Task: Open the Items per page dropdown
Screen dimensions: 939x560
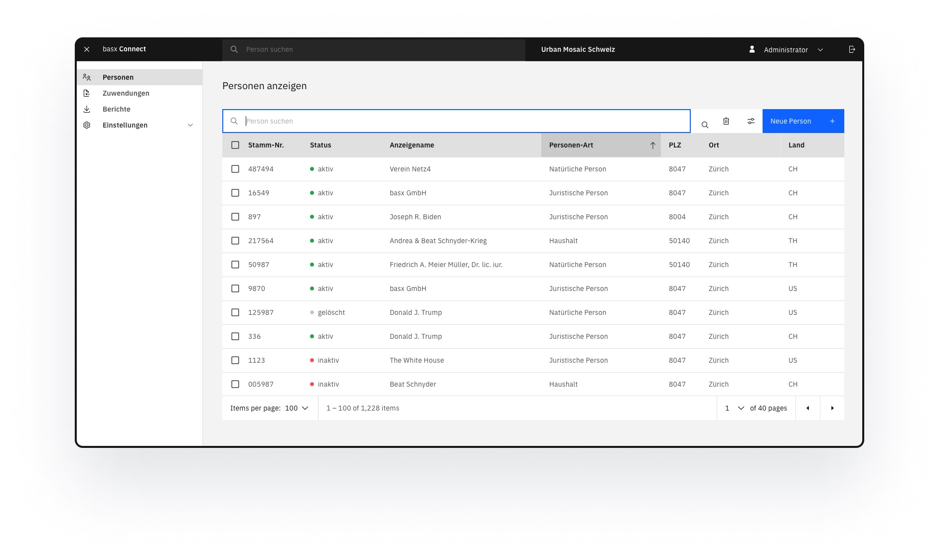Action: coord(297,408)
